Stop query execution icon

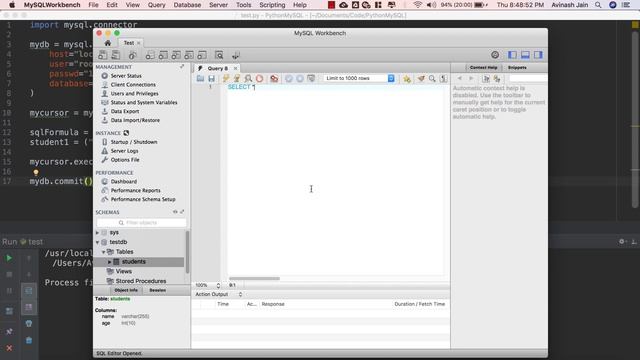click(259, 78)
